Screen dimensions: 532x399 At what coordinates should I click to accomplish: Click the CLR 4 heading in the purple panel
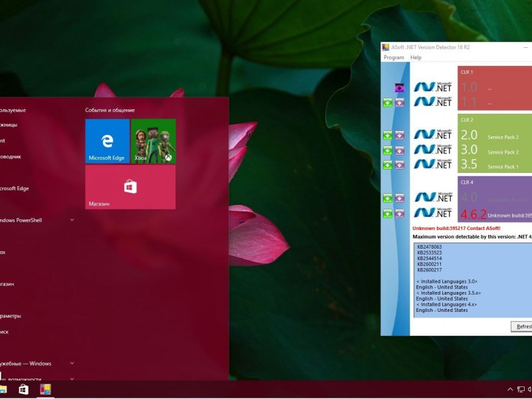pos(467,182)
